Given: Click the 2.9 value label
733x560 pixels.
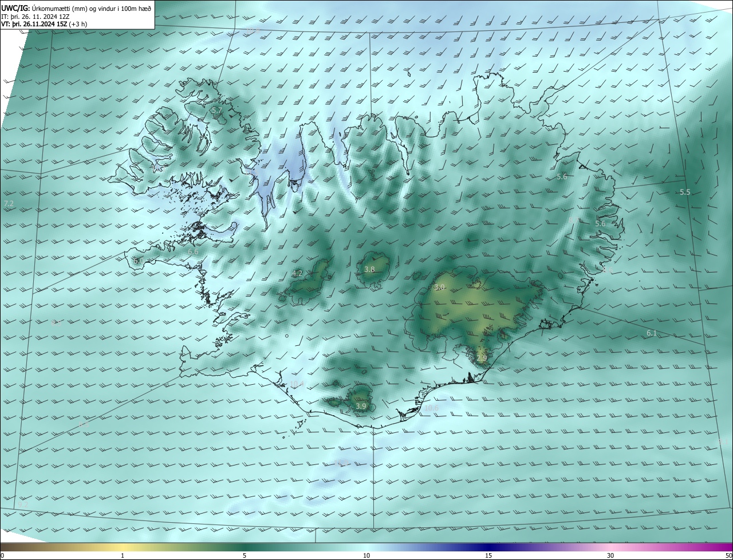Looking at the screenshot, I should (x=482, y=358).
